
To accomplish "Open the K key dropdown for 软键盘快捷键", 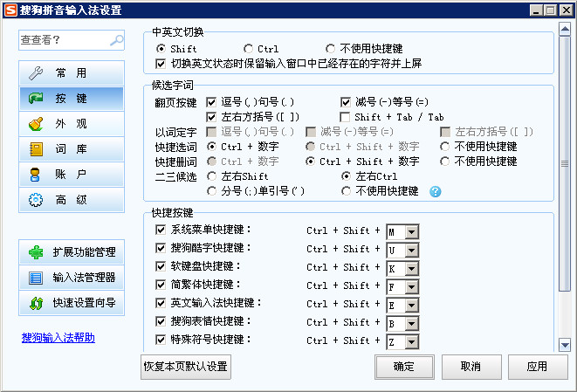I will pos(411,269).
